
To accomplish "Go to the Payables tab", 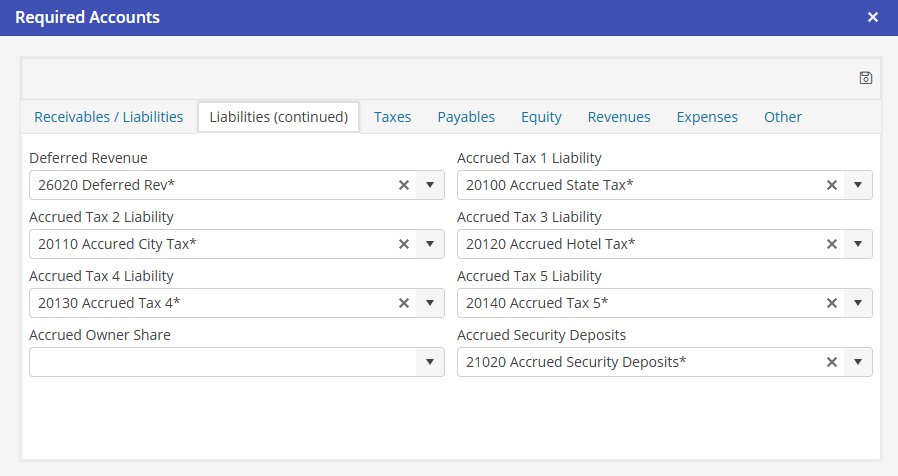I will coord(466,117).
